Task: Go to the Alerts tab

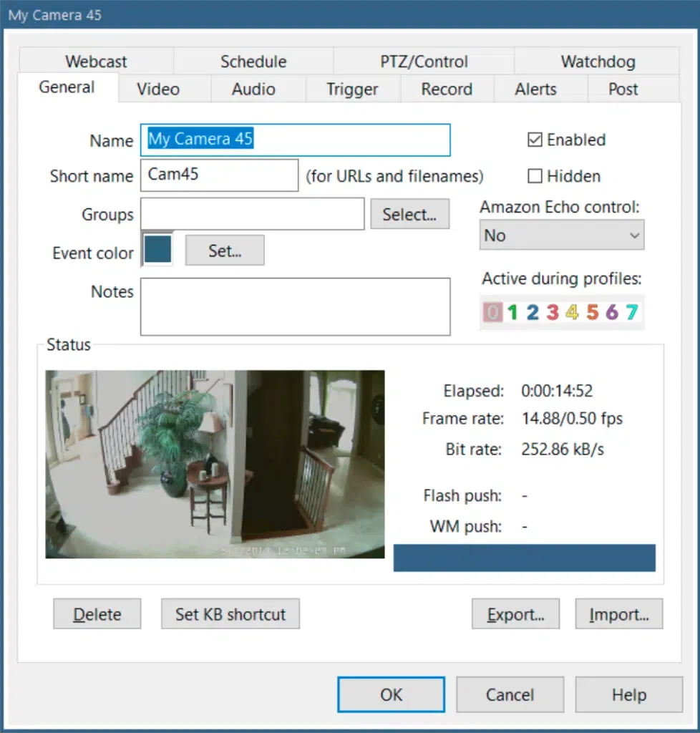Action: (x=535, y=89)
